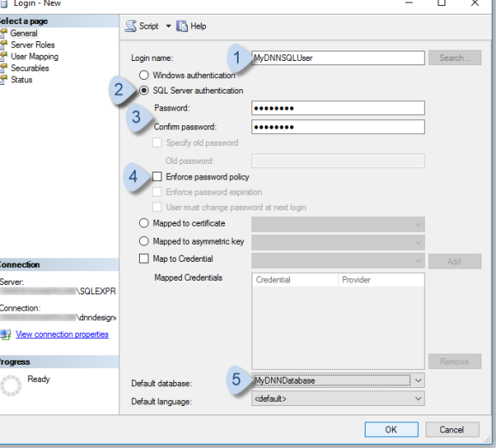Click the Password input field
The width and height of the screenshot is (496, 448).
click(338, 108)
